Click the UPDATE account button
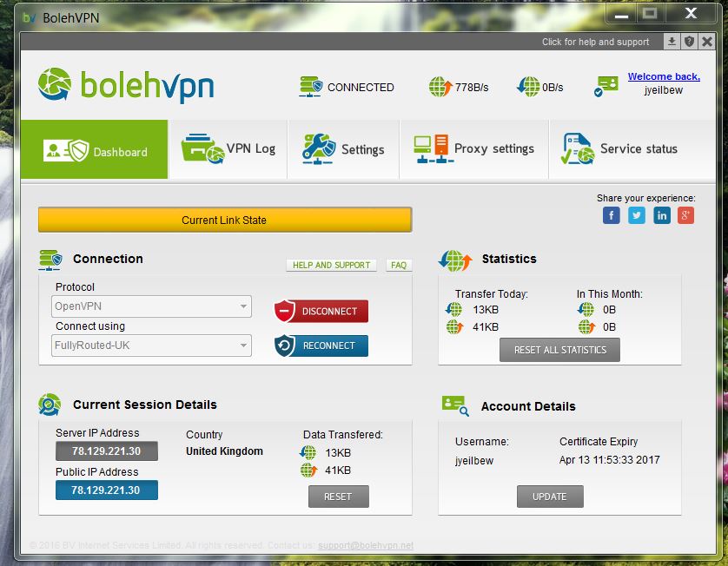The height and width of the screenshot is (566, 728). click(550, 497)
